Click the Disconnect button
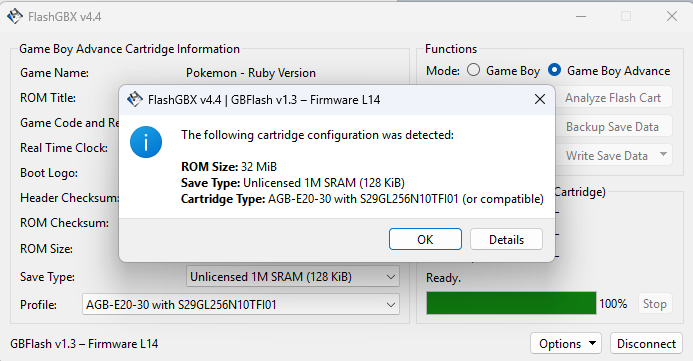 point(646,343)
